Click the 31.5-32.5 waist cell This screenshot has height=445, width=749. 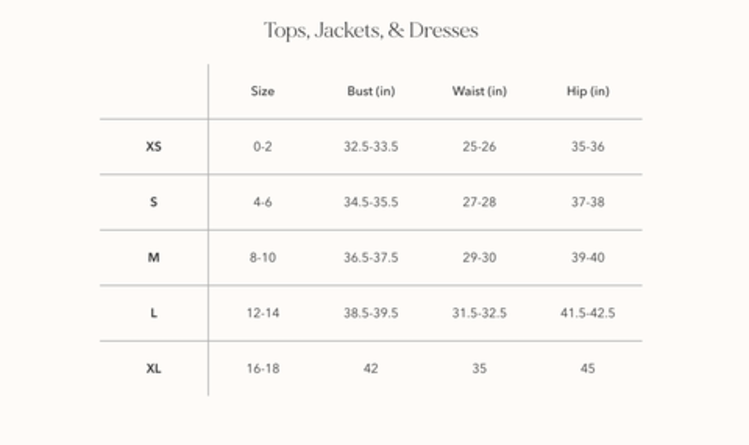click(x=479, y=313)
